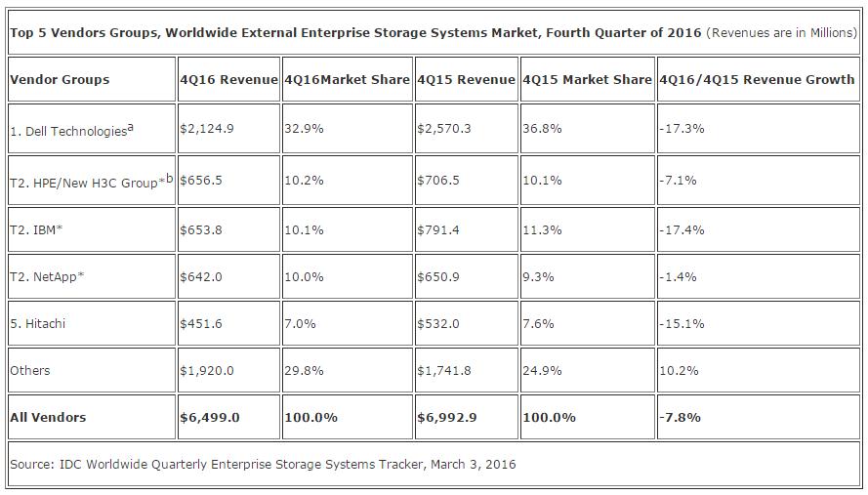868x495 pixels.
Task: Select the Others row label
Action: 30,370
